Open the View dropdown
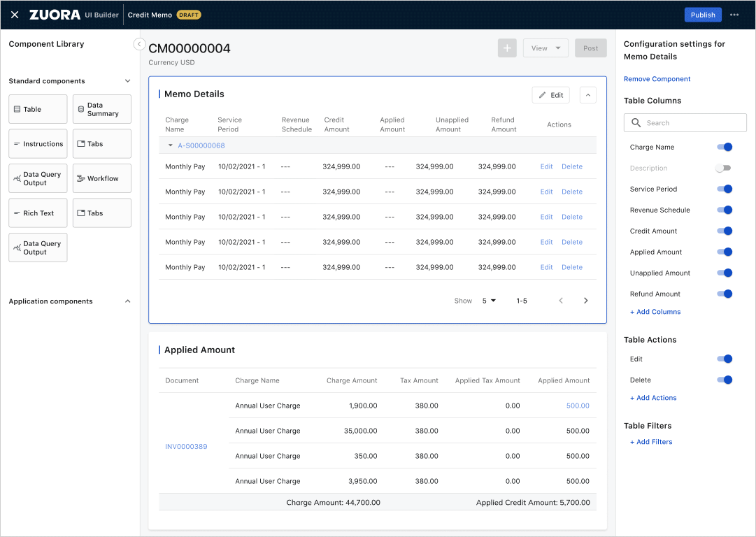 pos(545,48)
